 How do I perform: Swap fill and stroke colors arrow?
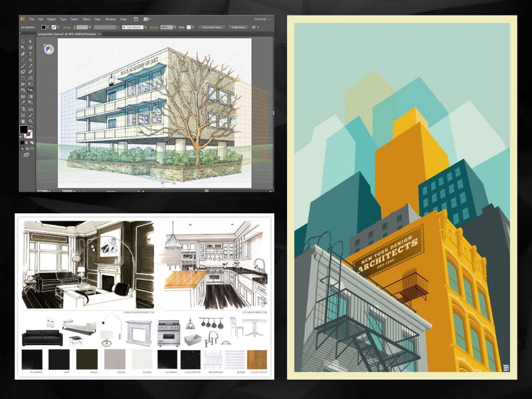(x=32, y=127)
